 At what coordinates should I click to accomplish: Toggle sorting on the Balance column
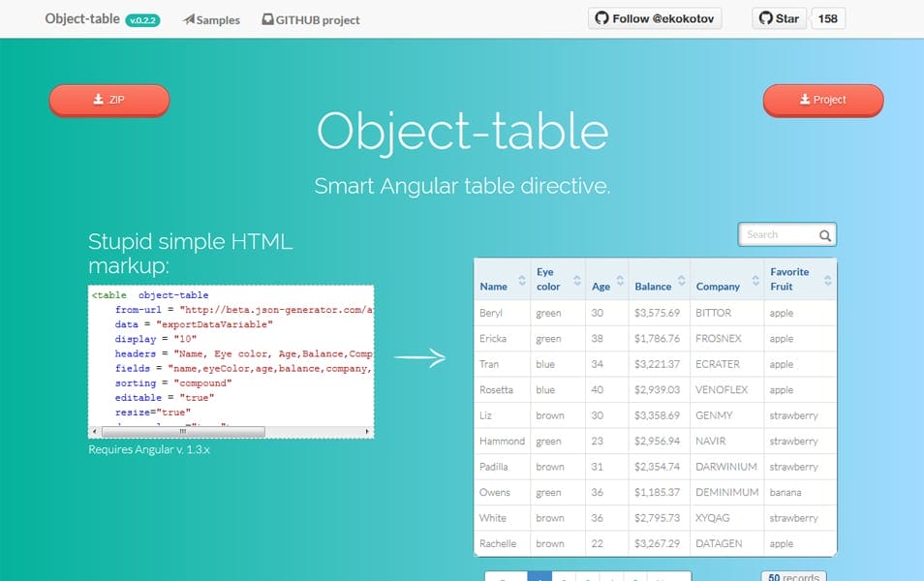(681, 278)
